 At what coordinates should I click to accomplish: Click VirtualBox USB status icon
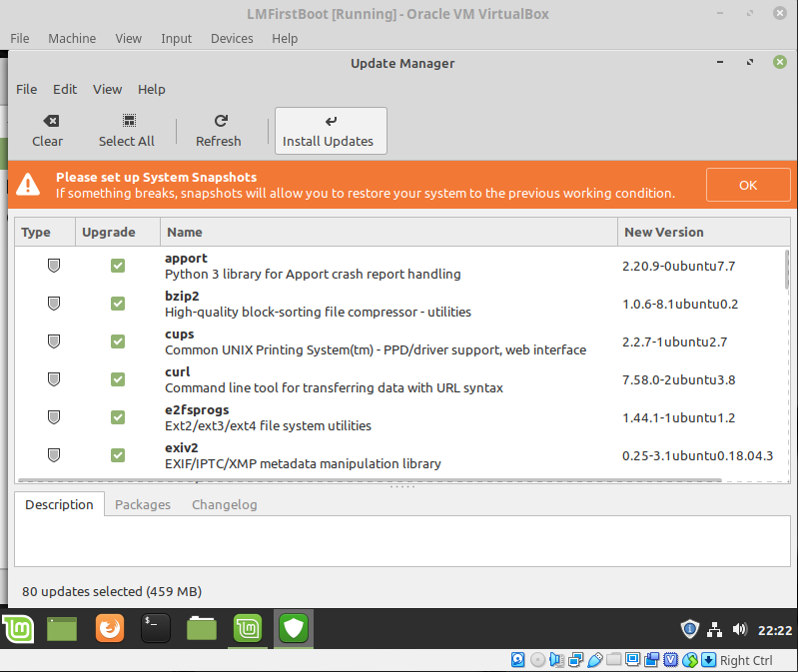pyautogui.click(x=594, y=660)
